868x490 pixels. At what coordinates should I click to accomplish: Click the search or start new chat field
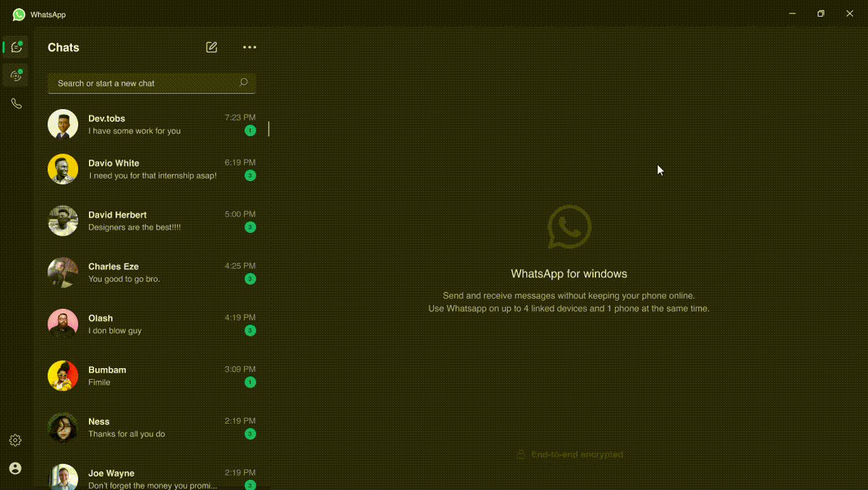[145, 83]
